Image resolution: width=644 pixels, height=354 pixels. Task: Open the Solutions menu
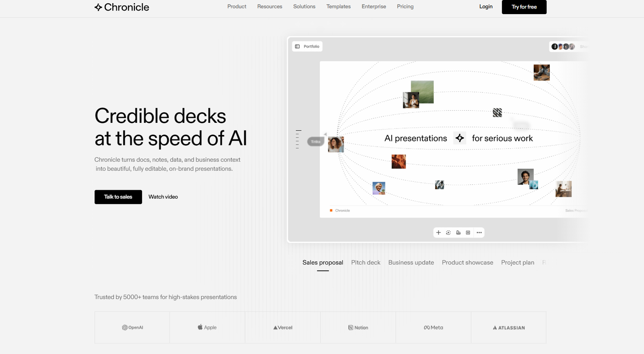tap(304, 6)
